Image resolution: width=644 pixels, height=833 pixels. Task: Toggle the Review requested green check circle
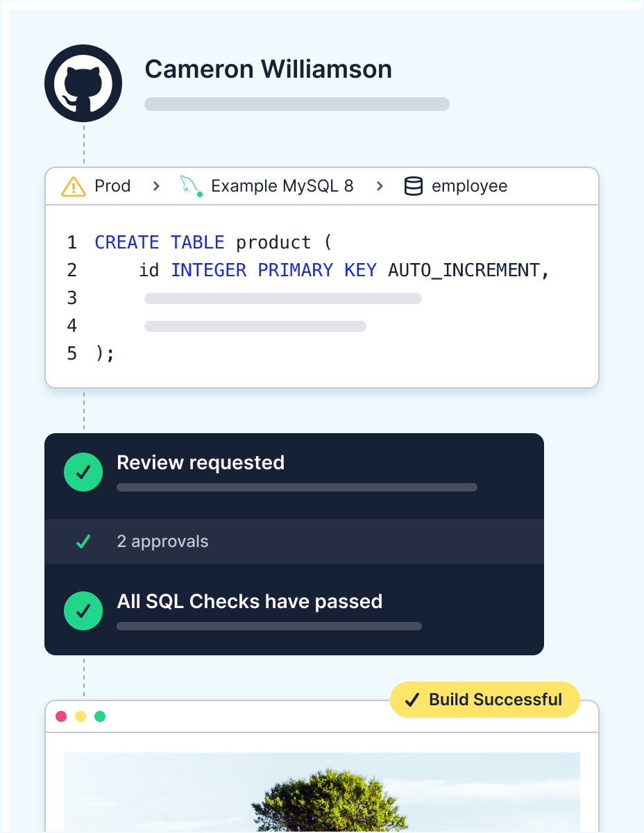(83, 472)
